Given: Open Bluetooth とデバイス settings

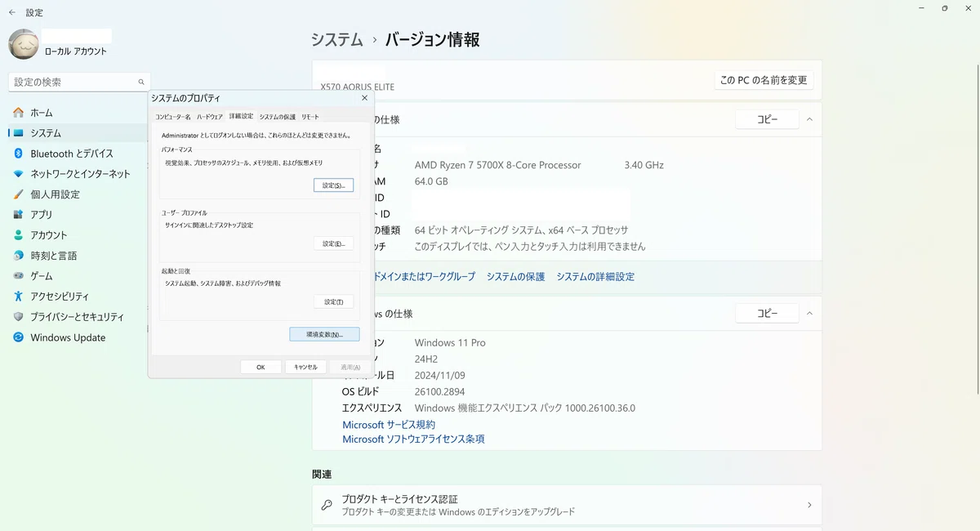Looking at the screenshot, I should [78, 154].
